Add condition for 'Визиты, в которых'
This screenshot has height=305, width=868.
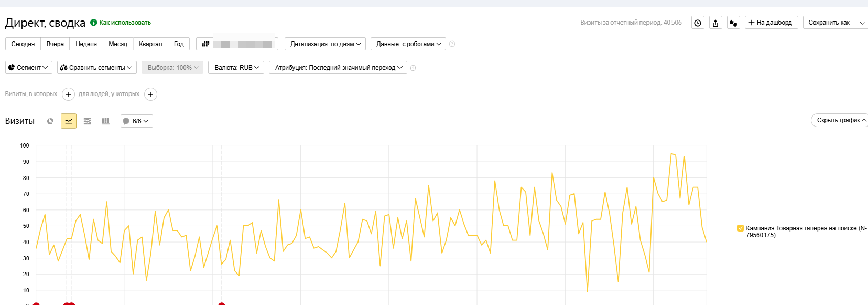(x=68, y=94)
